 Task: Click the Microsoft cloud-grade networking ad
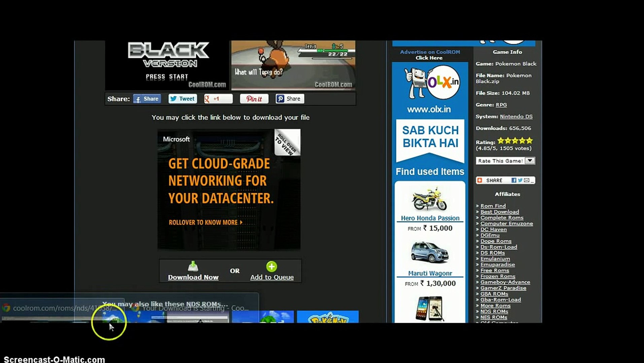pyautogui.click(x=229, y=190)
